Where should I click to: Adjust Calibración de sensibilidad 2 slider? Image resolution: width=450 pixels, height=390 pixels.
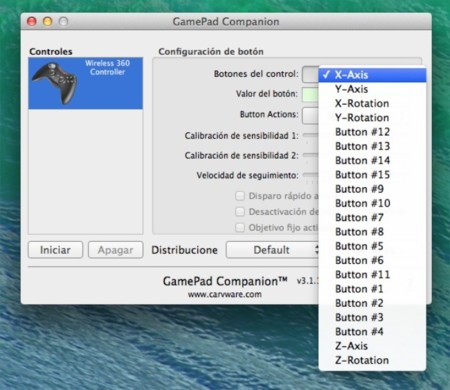click(x=311, y=155)
